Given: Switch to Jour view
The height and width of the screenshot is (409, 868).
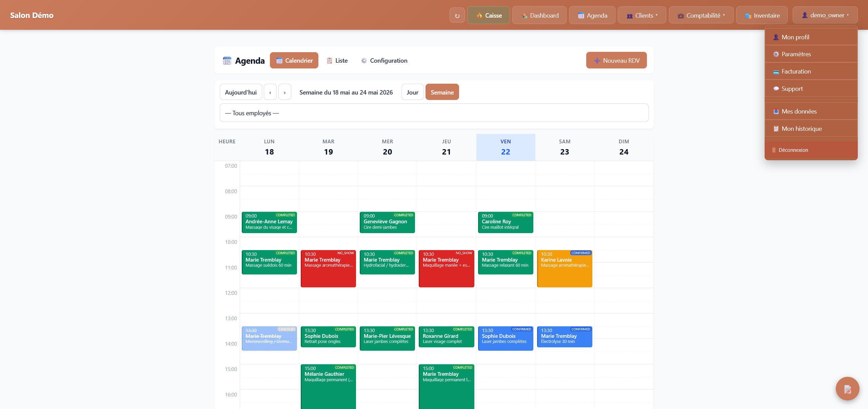Looking at the screenshot, I should [x=412, y=92].
